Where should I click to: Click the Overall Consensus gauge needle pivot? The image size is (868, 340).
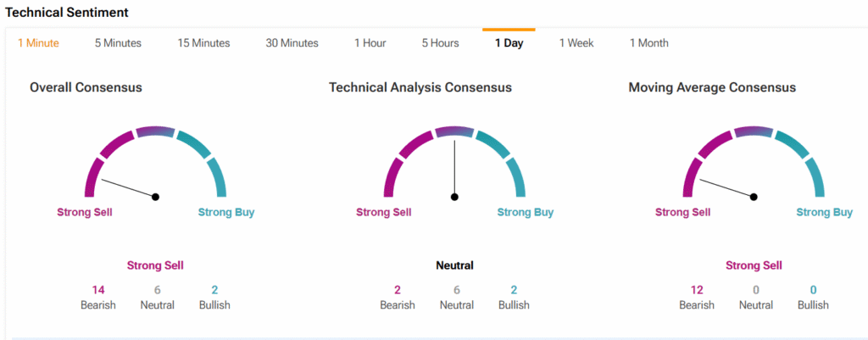coord(156,197)
